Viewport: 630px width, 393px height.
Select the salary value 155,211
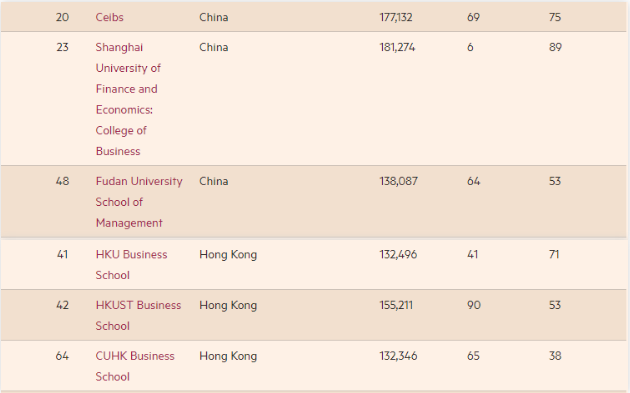click(396, 305)
